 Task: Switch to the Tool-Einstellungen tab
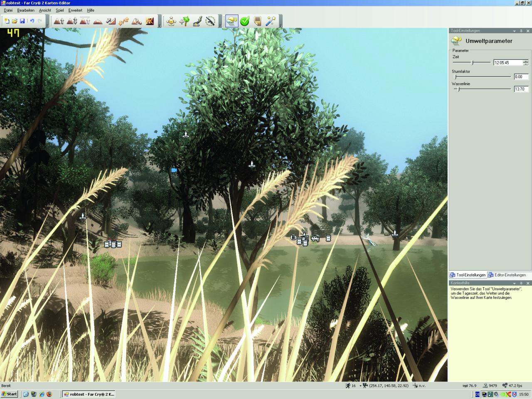coord(468,275)
